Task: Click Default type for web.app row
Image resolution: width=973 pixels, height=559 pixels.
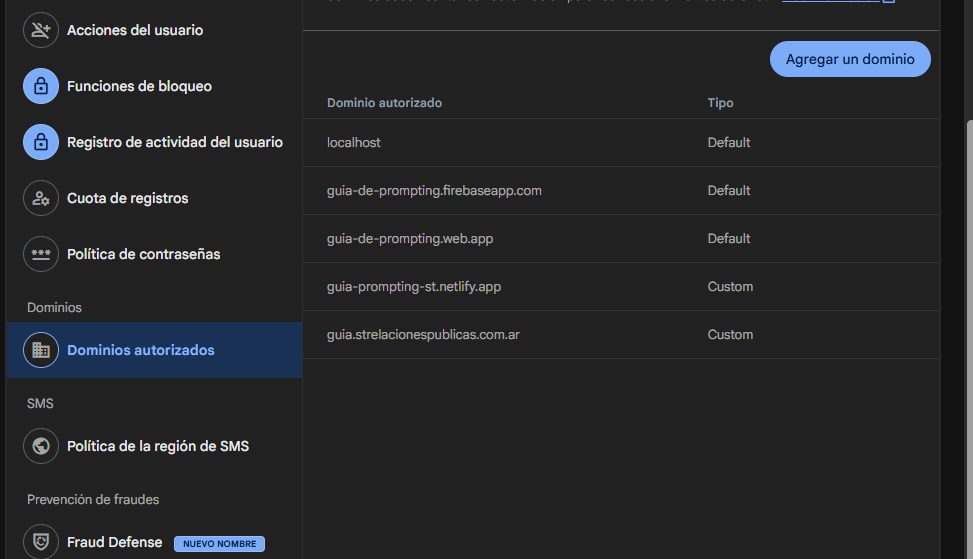Action: click(729, 238)
